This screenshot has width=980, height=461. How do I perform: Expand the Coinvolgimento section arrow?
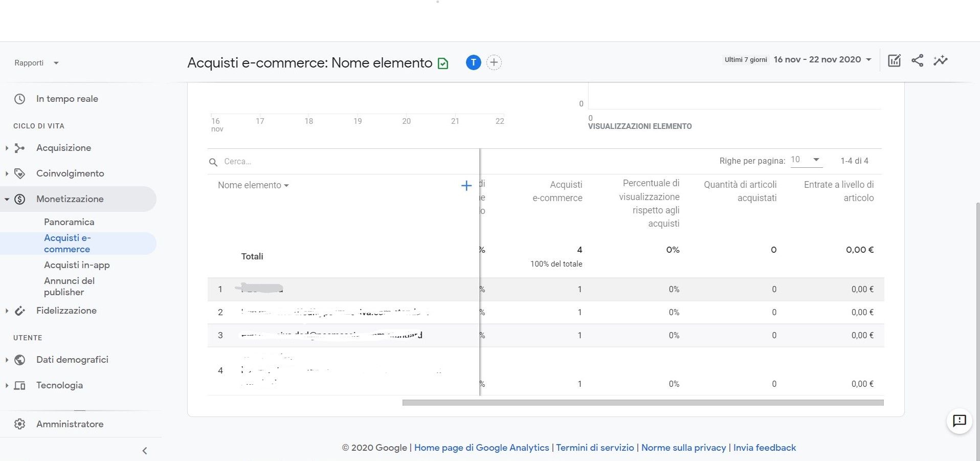coord(7,173)
